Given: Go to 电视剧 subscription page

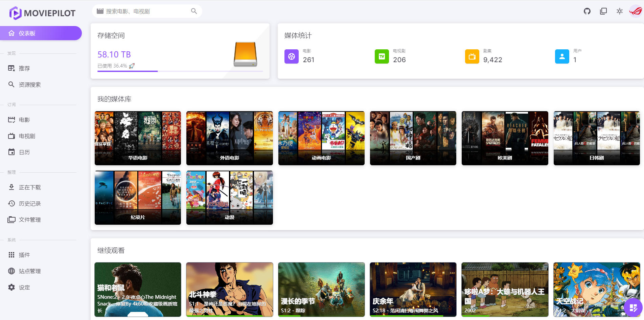Looking at the screenshot, I should [x=41, y=136].
